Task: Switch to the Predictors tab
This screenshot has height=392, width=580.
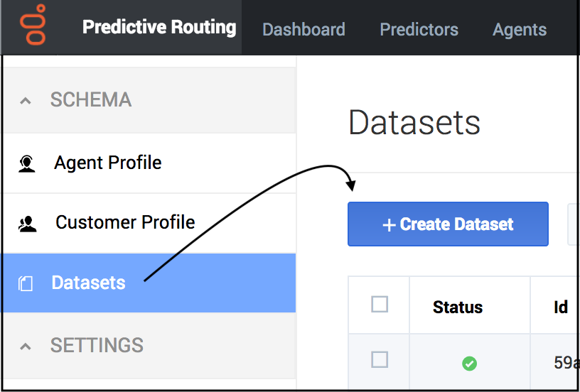Action: (x=419, y=30)
